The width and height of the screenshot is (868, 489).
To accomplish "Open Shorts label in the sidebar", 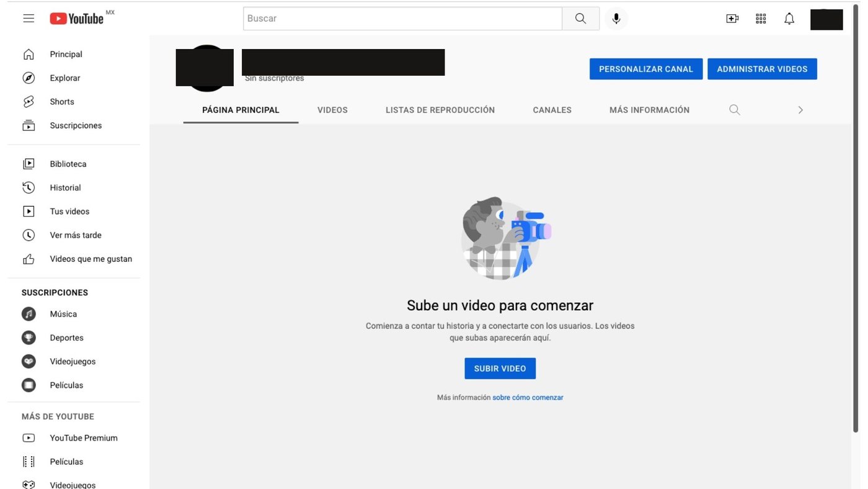I will (x=62, y=102).
